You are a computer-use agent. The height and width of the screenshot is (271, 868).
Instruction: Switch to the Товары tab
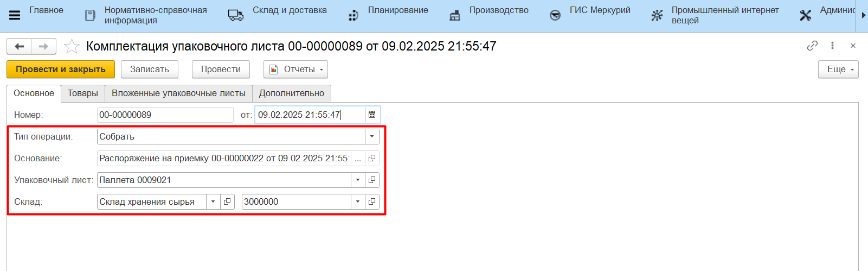tap(83, 93)
